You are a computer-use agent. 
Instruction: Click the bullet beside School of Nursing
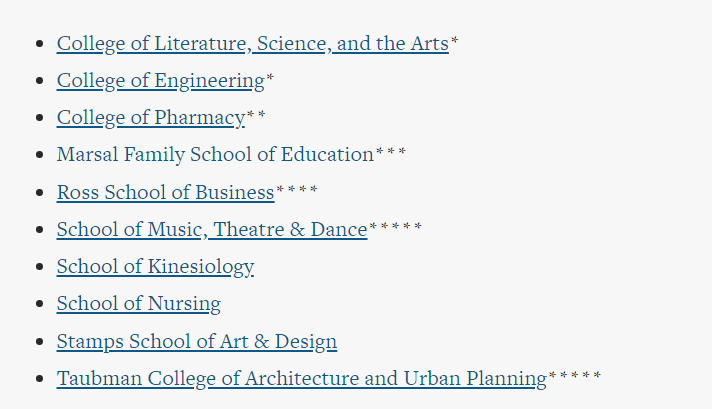point(40,304)
